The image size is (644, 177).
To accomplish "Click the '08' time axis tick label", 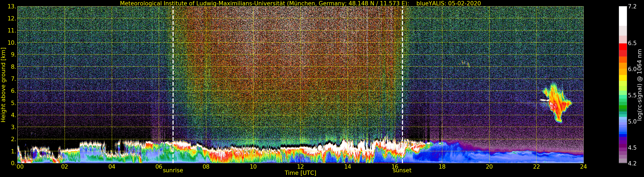I will click(206, 166).
